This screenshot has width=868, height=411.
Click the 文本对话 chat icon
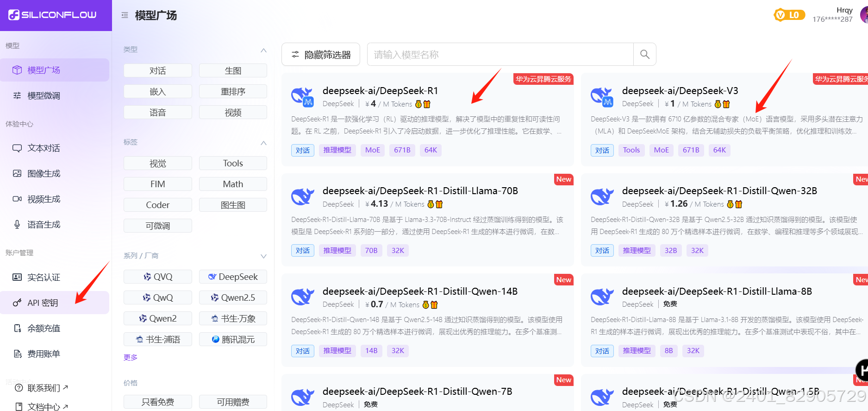pos(17,148)
